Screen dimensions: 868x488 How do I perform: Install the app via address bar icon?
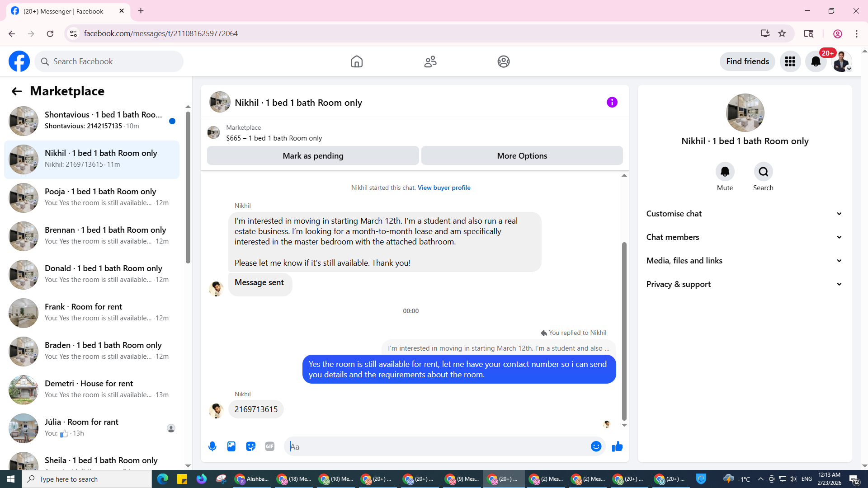(x=765, y=33)
